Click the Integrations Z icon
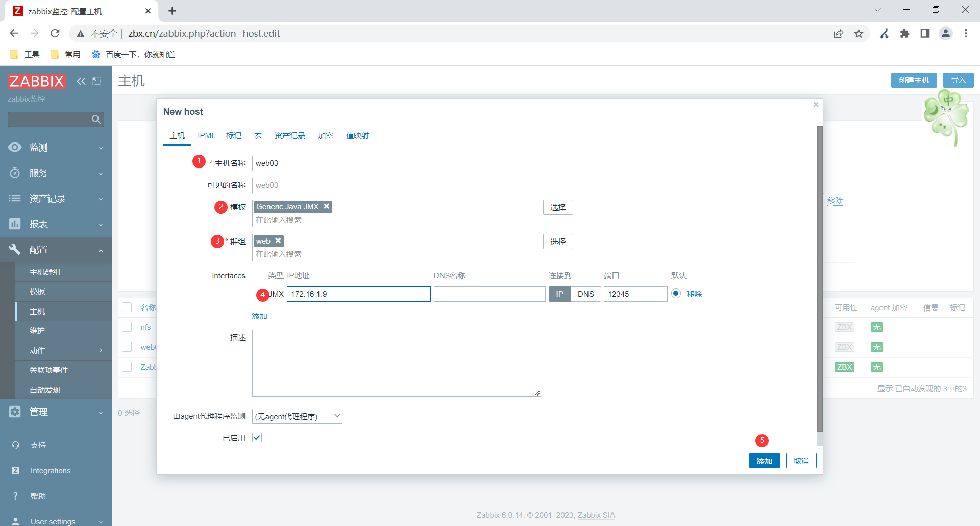This screenshot has width=980, height=526. pyautogui.click(x=16, y=470)
